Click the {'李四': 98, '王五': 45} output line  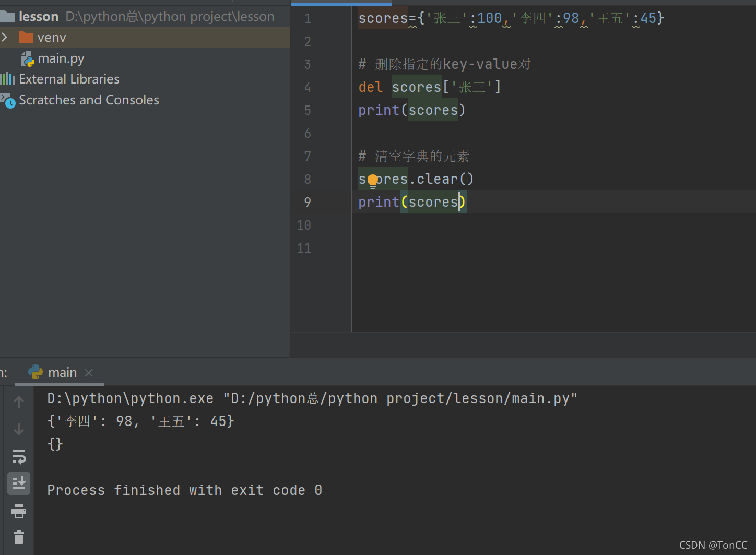(x=141, y=421)
